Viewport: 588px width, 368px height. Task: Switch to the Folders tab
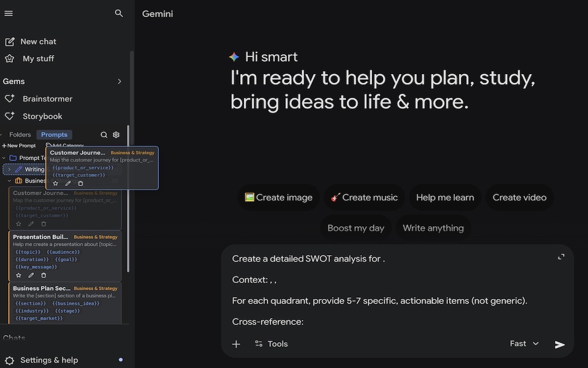20,135
